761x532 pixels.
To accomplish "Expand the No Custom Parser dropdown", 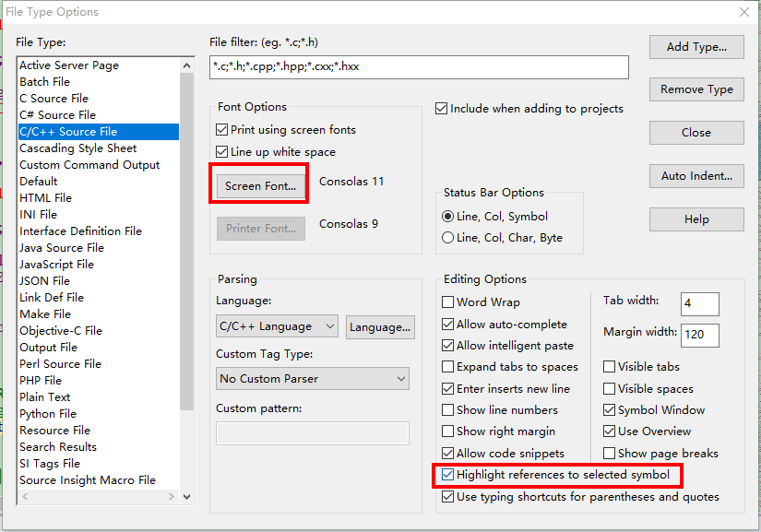I will 313,379.
